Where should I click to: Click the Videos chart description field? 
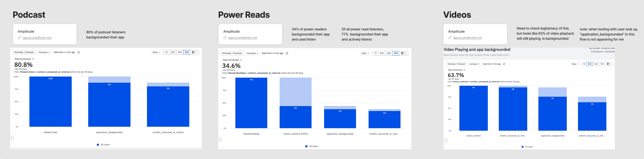[x=476, y=55]
